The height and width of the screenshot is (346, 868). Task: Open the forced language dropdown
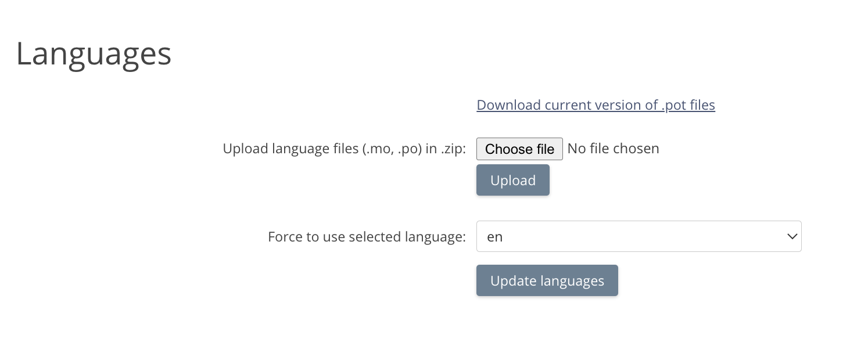[638, 236]
